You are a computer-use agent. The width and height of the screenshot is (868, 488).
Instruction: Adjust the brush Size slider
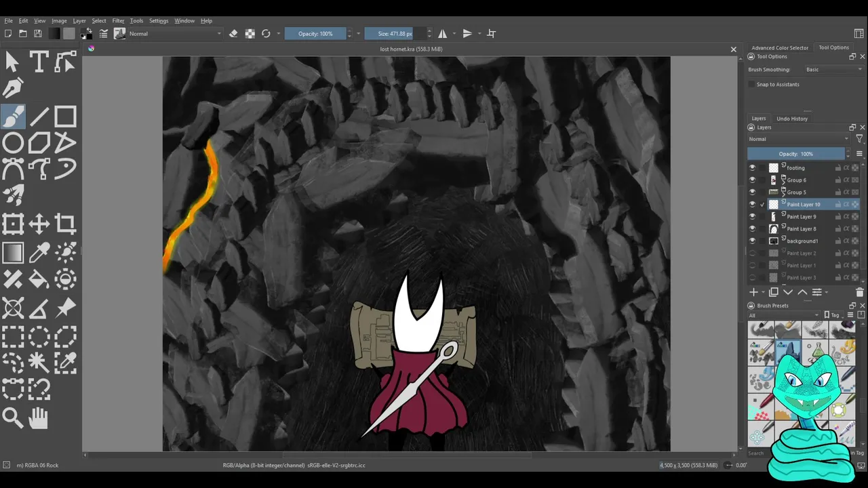point(395,33)
